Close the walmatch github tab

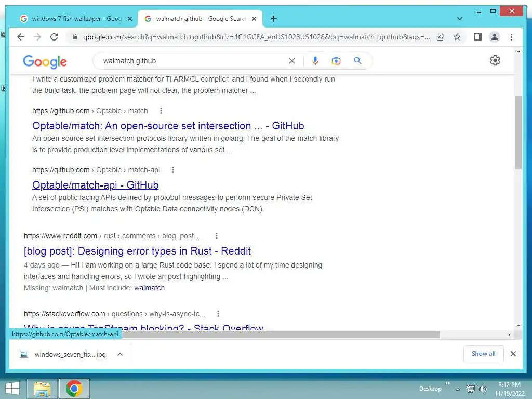pos(254,19)
